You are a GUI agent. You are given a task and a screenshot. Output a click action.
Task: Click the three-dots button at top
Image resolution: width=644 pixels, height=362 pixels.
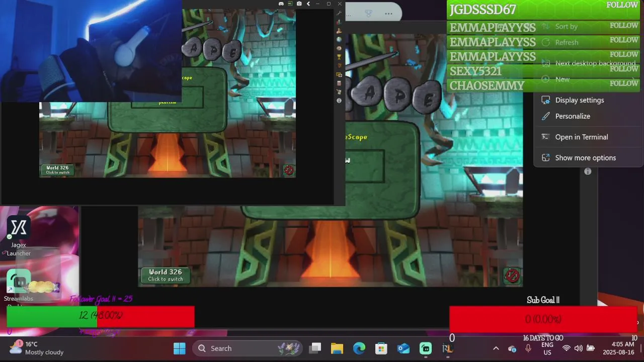[x=388, y=13]
